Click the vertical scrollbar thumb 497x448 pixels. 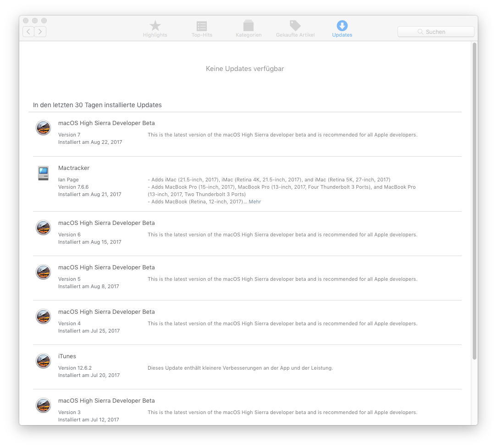(x=475, y=201)
